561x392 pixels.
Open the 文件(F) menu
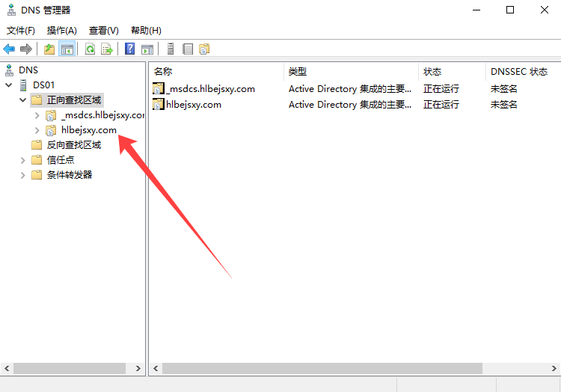pyautogui.click(x=21, y=31)
